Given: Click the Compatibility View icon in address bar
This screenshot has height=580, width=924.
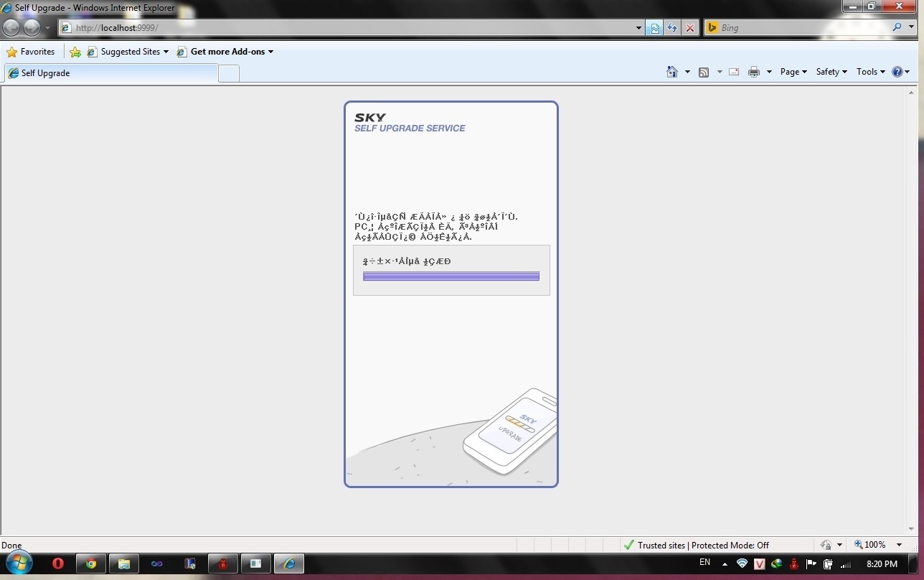Looking at the screenshot, I should click(x=655, y=28).
